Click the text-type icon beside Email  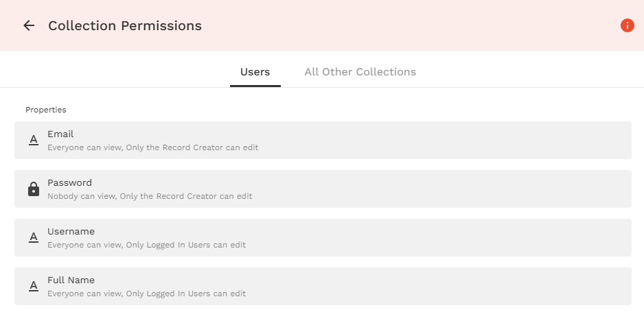click(x=33, y=141)
